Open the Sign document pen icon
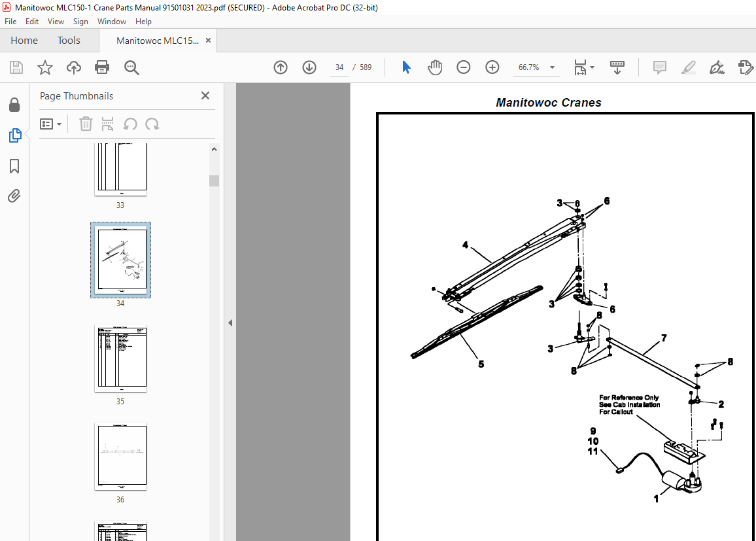 click(x=717, y=67)
